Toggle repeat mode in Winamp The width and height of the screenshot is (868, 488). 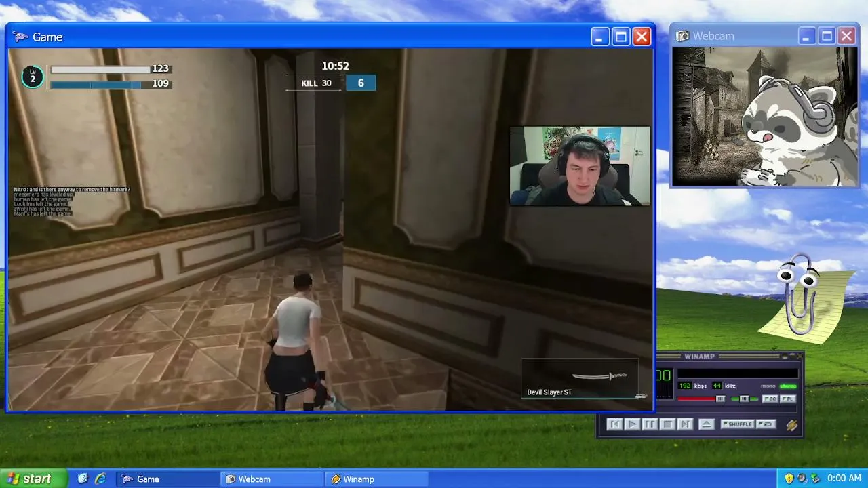pos(766,424)
